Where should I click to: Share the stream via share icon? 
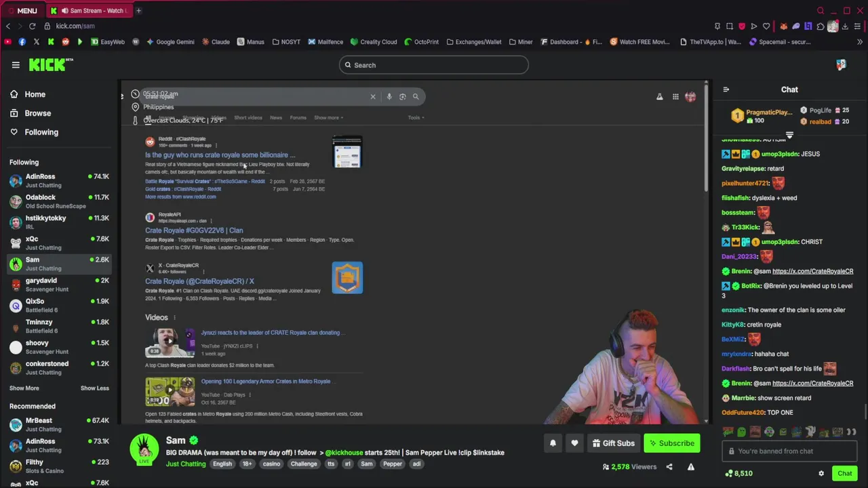pyautogui.click(x=669, y=467)
